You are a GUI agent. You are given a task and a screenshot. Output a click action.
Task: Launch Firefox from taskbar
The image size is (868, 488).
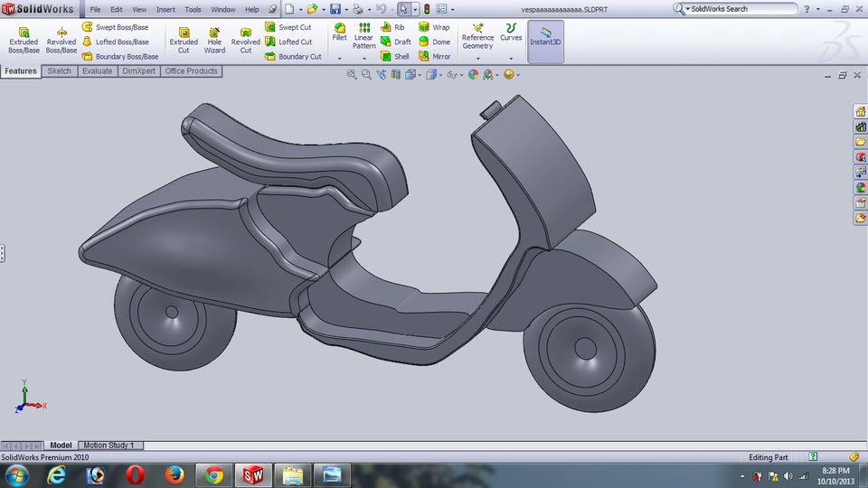coord(175,475)
